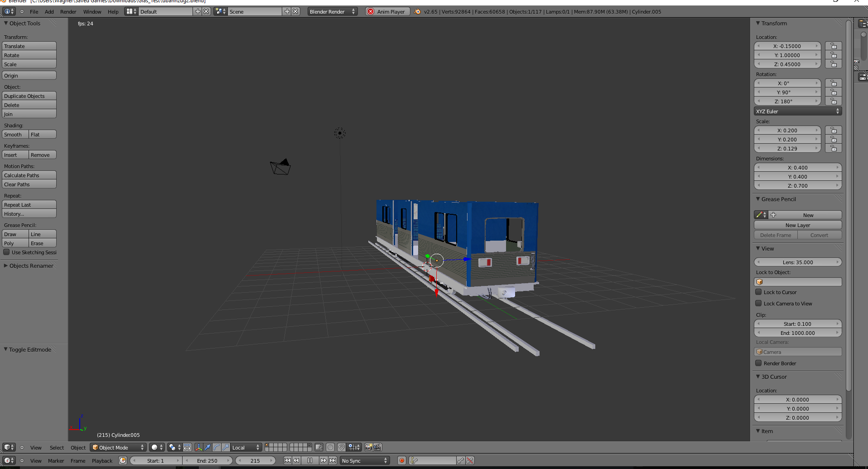This screenshot has height=469, width=868.
Task: Lock the X location with padlock icon
Action: (833, 46)
